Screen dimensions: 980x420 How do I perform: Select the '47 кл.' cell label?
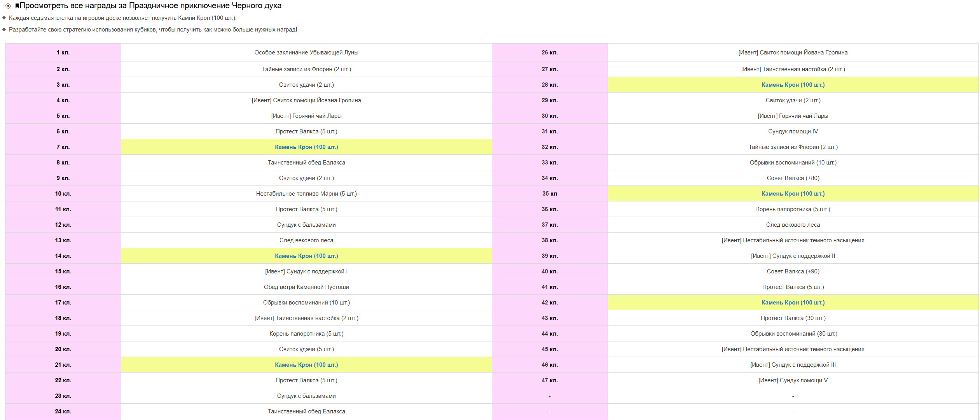[549, 380]
